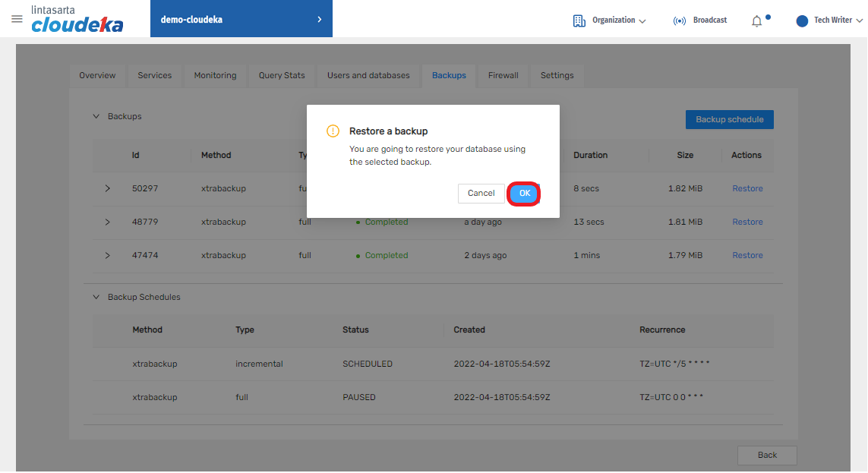Switch to the Overview tab

click(97, 75)
